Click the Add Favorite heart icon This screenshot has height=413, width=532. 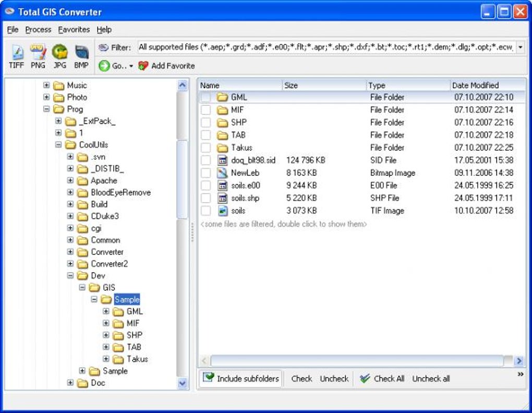(x=143, y=66)
